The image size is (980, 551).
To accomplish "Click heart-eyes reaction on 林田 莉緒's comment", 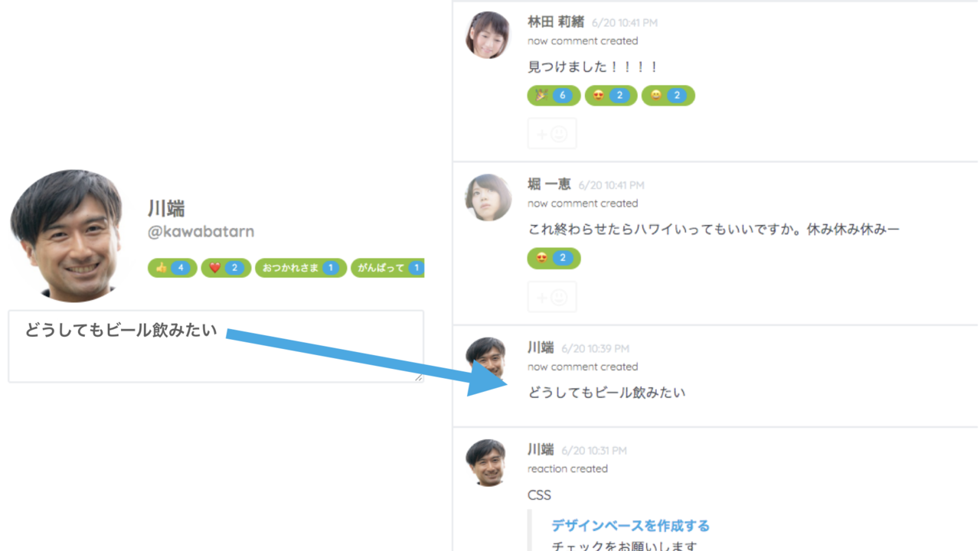I will (x=611, y=96).
